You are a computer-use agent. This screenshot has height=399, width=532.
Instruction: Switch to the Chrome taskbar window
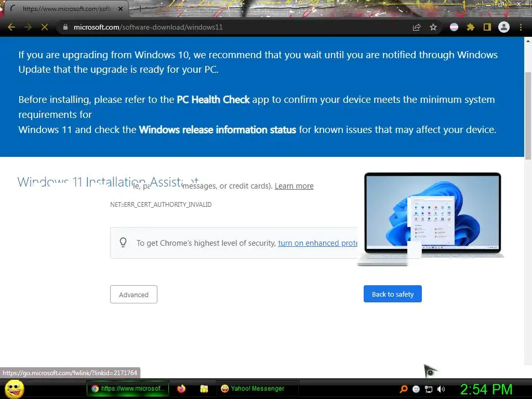click(128, 389)
